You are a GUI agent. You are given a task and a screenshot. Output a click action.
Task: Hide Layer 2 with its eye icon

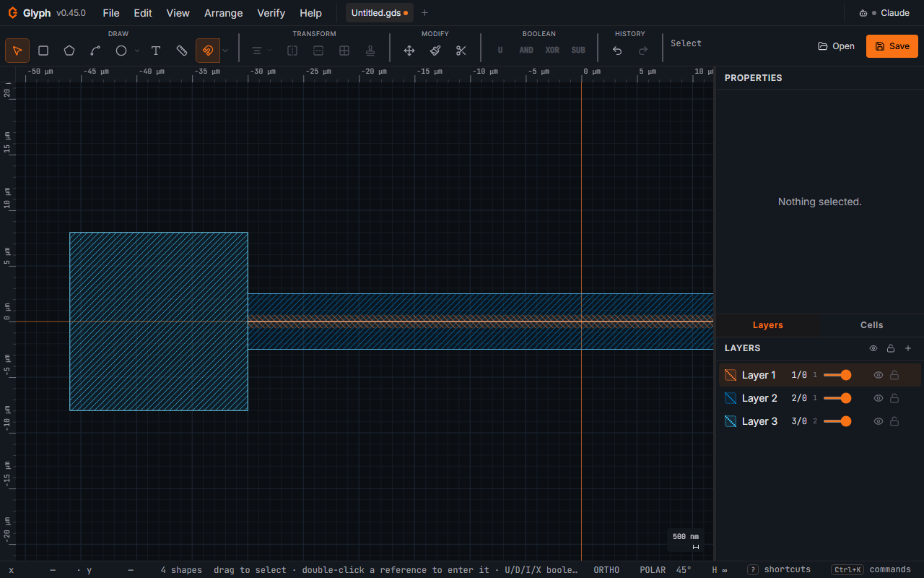879,398
